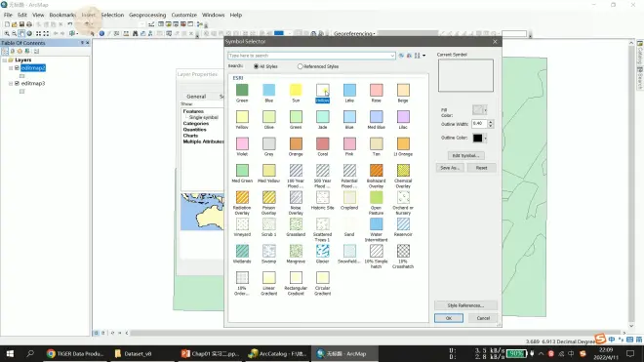Open the Geoprocessing menu
Viewport: 644px width, 362px height.
tap(147, 15)
